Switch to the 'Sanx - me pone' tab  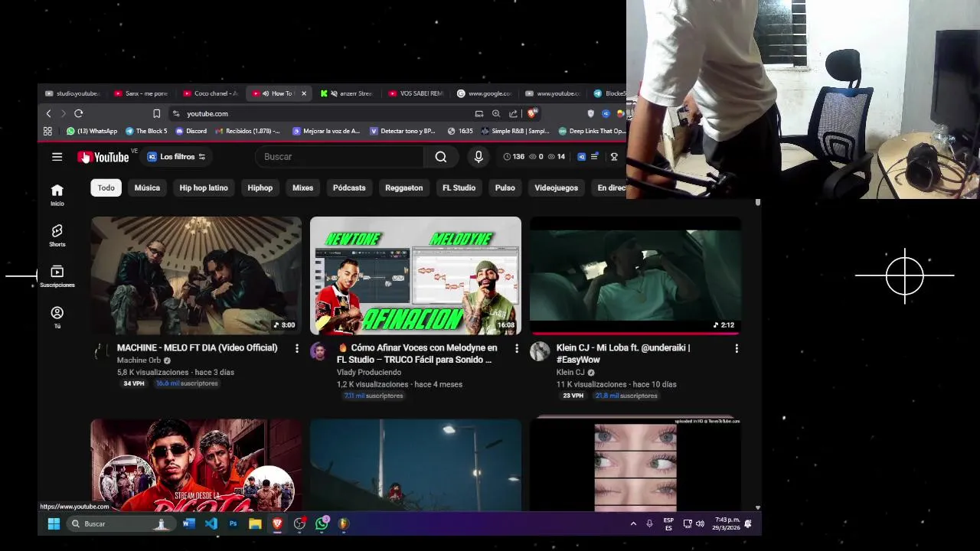pyautogui.click(x=141, y=93)
